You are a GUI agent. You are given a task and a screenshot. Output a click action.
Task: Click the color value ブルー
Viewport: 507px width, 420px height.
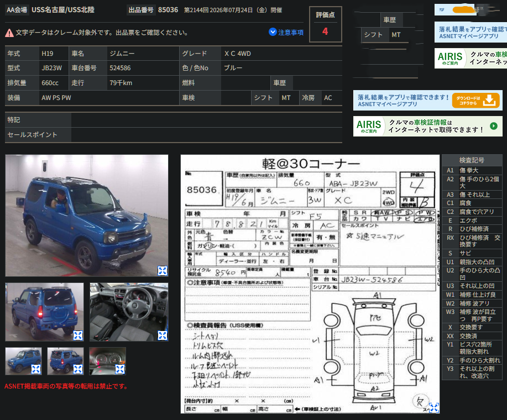tap(233, 68)
